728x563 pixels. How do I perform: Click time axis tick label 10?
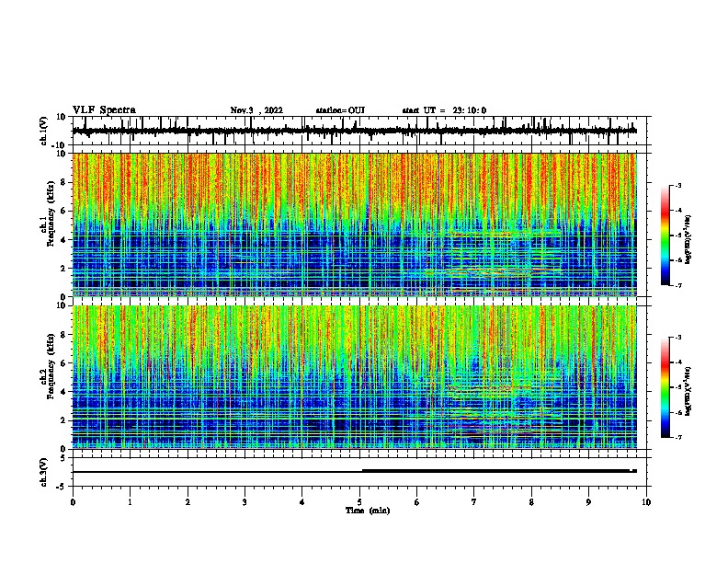[646, 502]
